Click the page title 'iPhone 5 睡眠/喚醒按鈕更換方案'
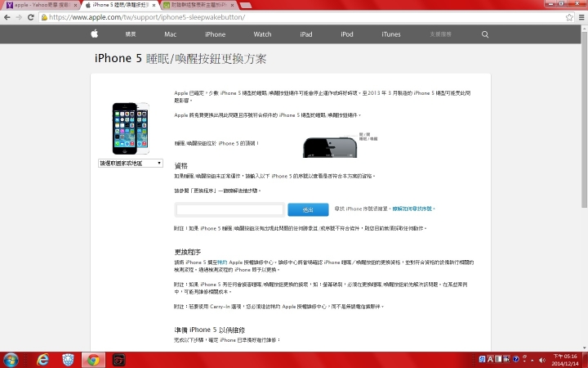Screen dimensions: 588x368 tap(180, 59)
